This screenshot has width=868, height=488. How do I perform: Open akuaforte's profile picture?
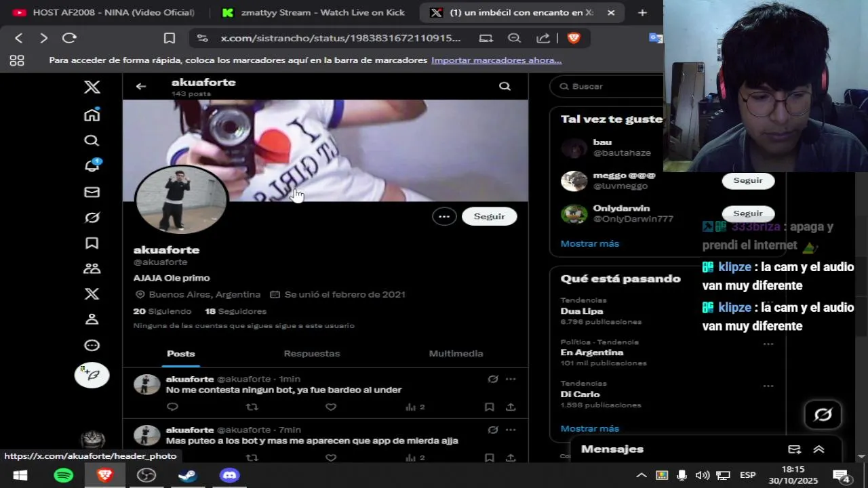tap(181, 201)
